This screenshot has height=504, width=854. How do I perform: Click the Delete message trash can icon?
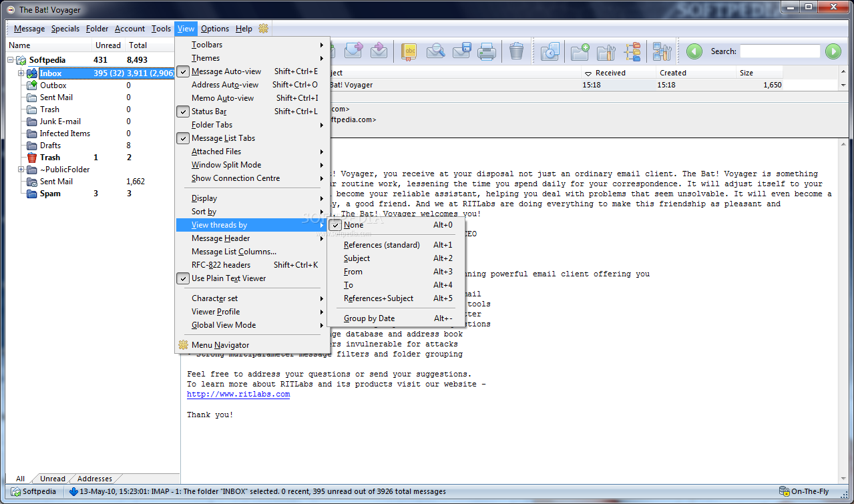[516, 51]
